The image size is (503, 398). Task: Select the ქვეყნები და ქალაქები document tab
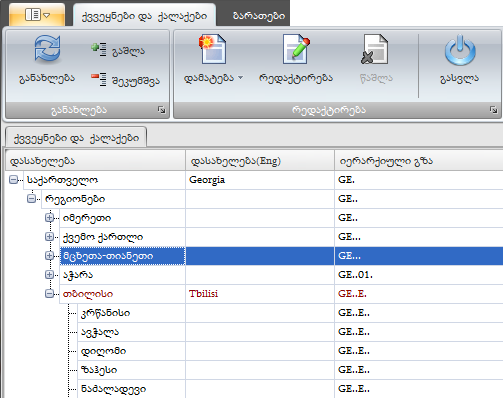click(76, 138)
